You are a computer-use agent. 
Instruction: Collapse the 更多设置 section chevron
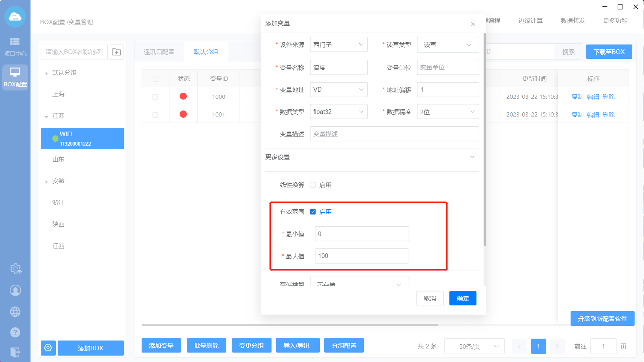[x=472, y=157]
